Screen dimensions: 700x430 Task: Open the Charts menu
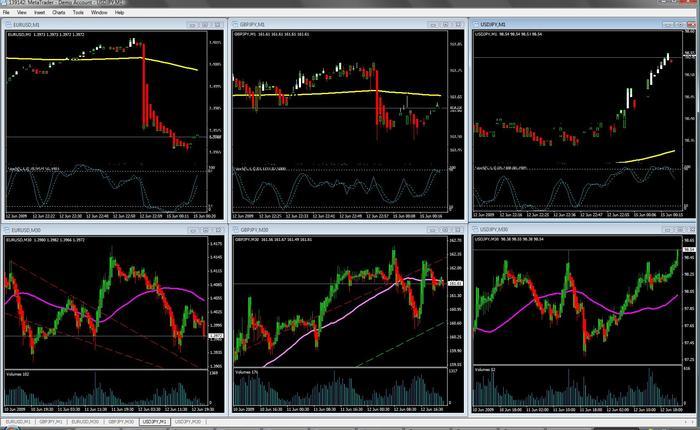tap(58, 13)
